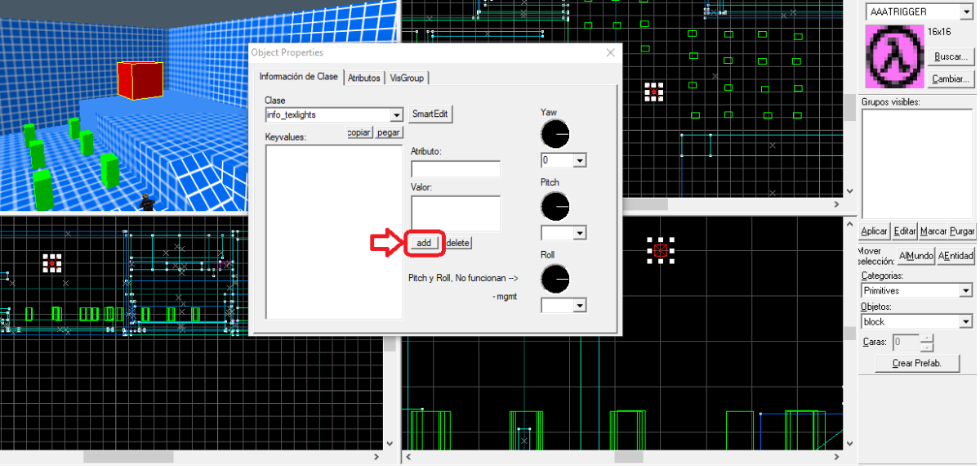Click the Pitch angle dial

click(555, 206)
